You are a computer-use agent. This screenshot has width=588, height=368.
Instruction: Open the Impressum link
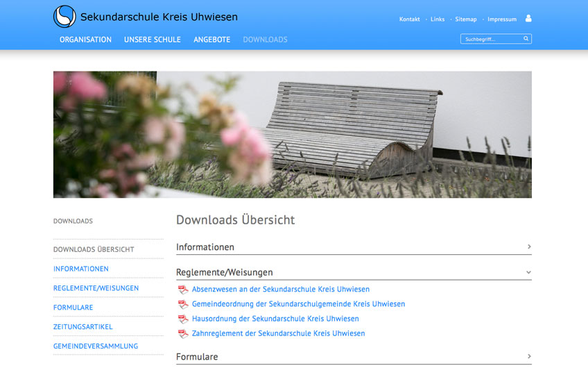tap(502, 19)
